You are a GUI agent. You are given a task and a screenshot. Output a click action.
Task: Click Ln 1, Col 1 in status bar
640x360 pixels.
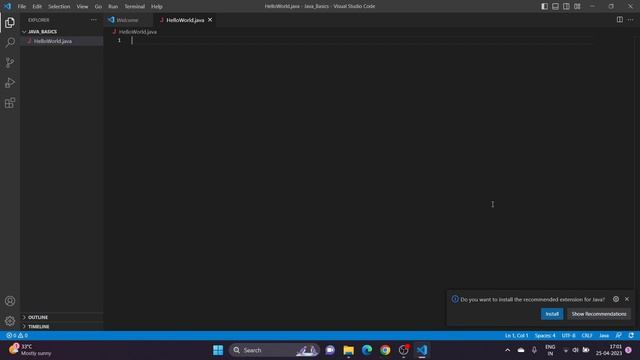[x=516, y=335]
